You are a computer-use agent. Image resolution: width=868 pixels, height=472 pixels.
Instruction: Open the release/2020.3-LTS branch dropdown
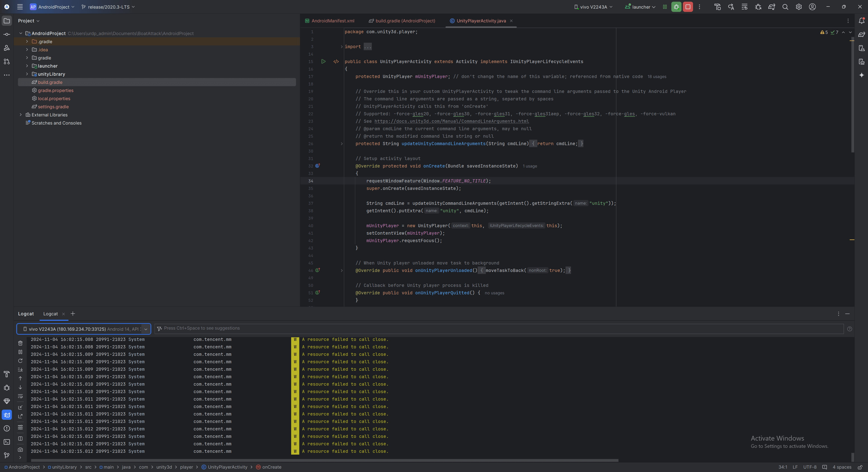[108, 7]
